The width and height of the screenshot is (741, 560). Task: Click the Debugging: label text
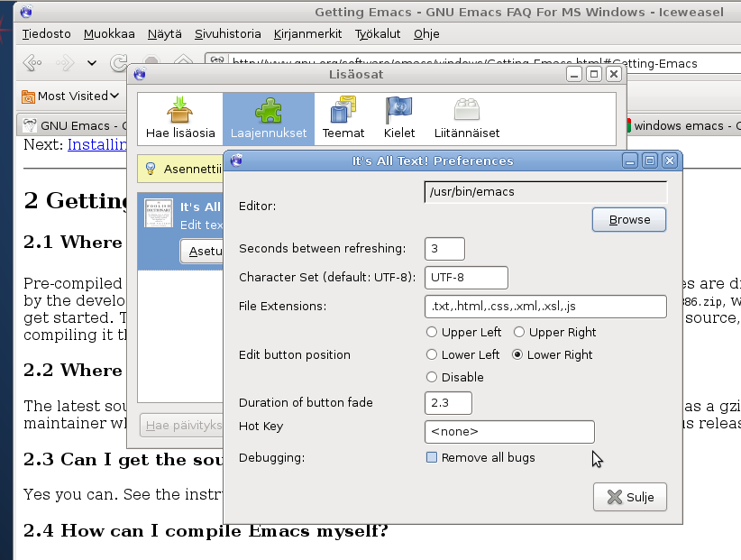pos(271,458)
